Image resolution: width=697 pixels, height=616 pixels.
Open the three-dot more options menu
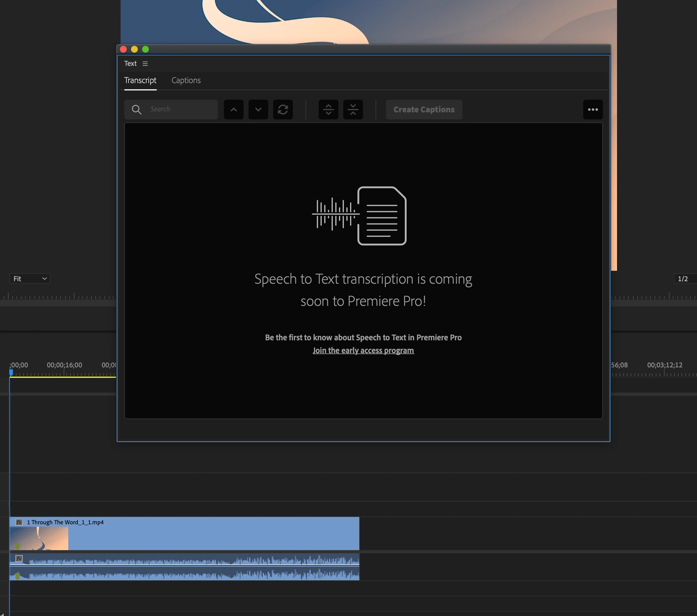[x=593, y=110]
